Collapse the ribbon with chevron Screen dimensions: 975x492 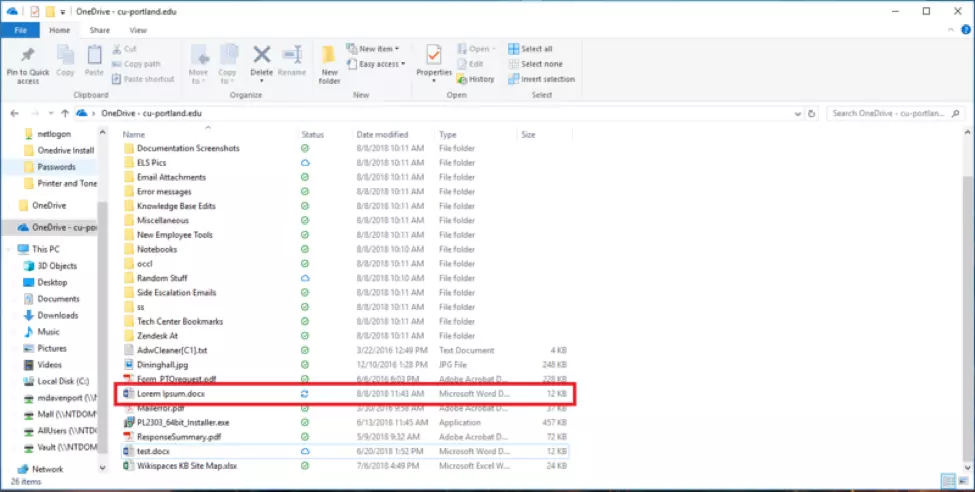951,29
